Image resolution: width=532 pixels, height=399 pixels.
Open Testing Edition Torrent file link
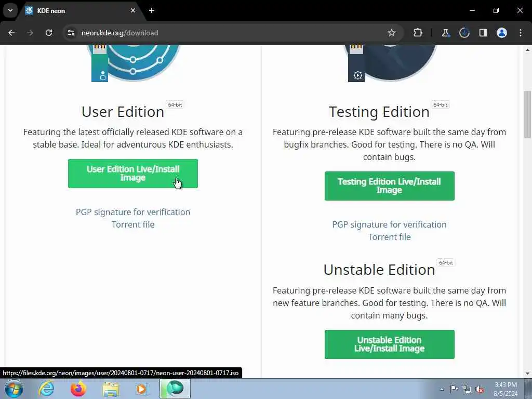[x=389, y=237]
